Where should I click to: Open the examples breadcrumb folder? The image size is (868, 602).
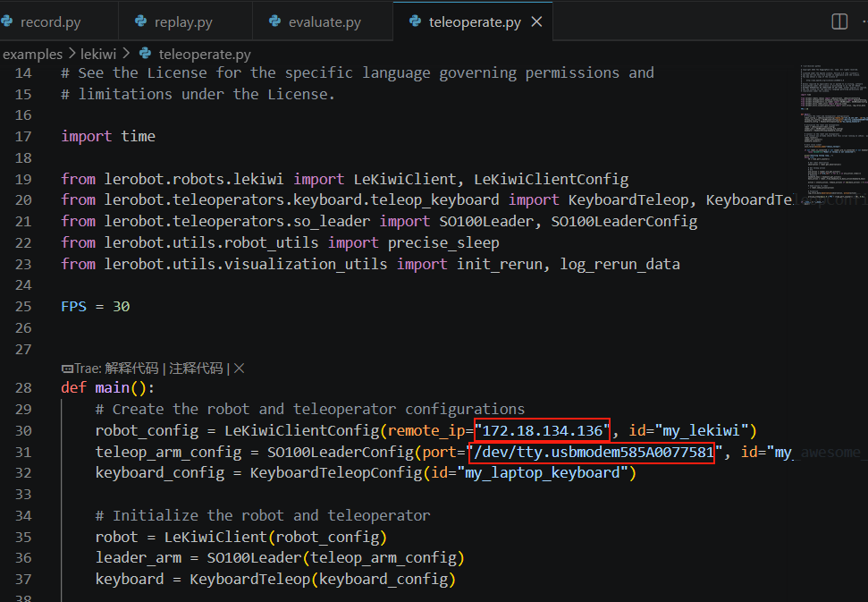(x=33, y=55)
